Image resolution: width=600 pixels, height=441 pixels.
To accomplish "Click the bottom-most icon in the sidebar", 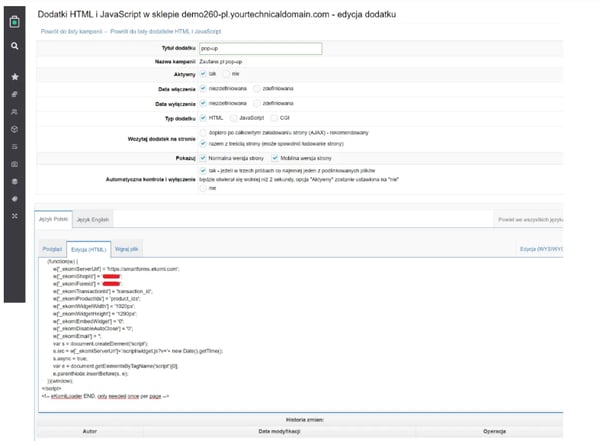I will [x=14, y=215].
